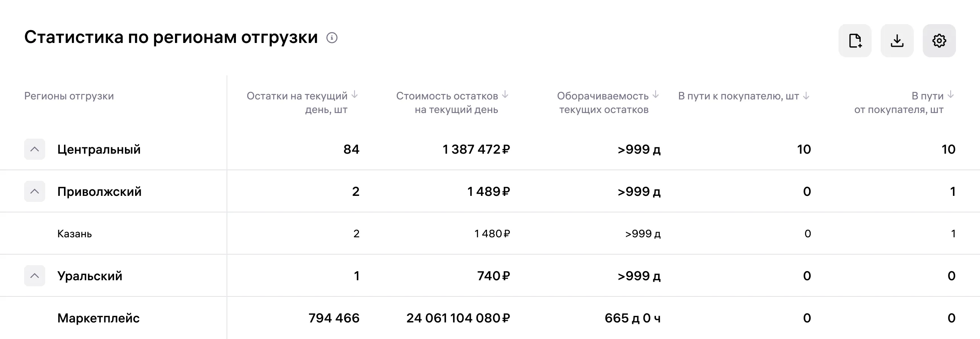Collapse the Центральный region row
This screenshot has width=980, height=339.
tap(35, 149)
